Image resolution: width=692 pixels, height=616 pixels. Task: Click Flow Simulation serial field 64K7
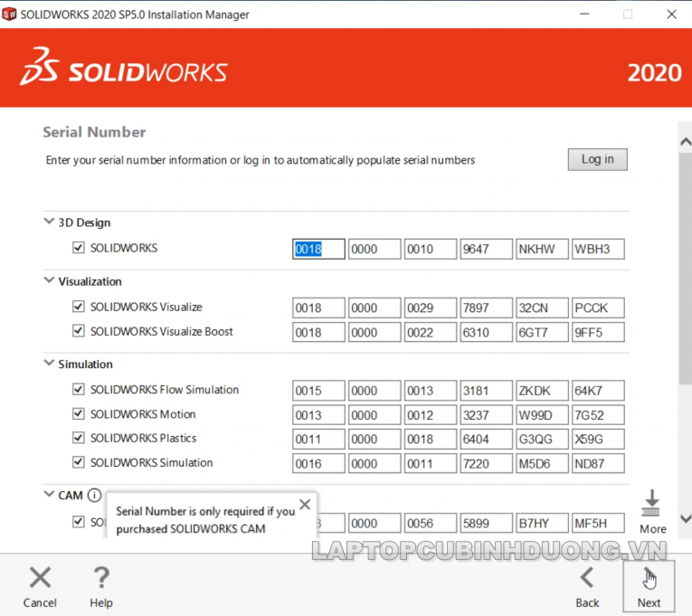coord(598,391)
